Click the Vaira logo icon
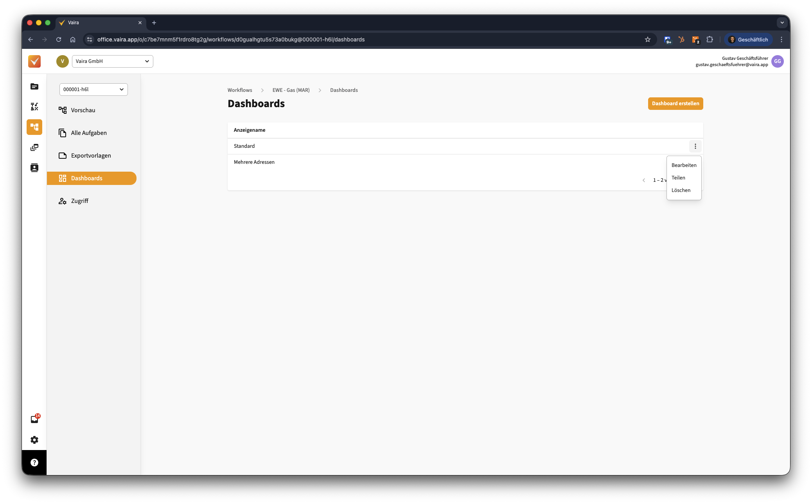Viewport: 812px width, 504px height. (34, 61)
